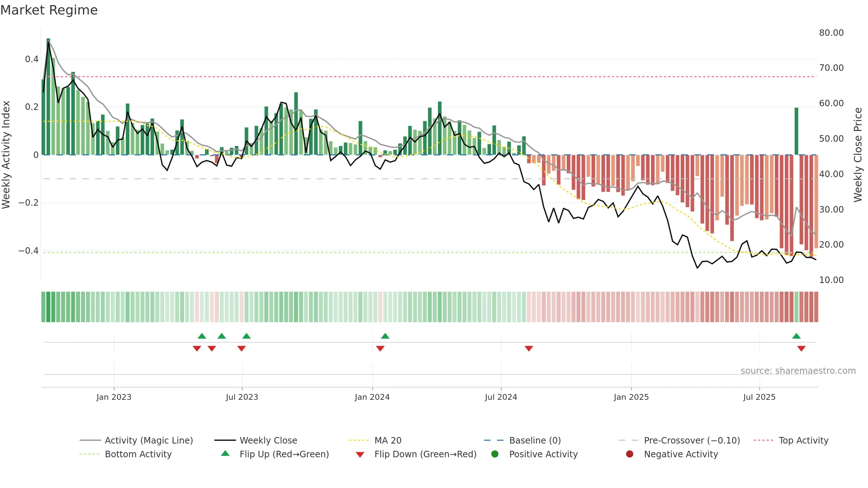Image resolution: width=868 pixels, height=488 pixels.
Task: Toggle the Flip Down (Green→Red) legend entry
Action: click(416, 454)
